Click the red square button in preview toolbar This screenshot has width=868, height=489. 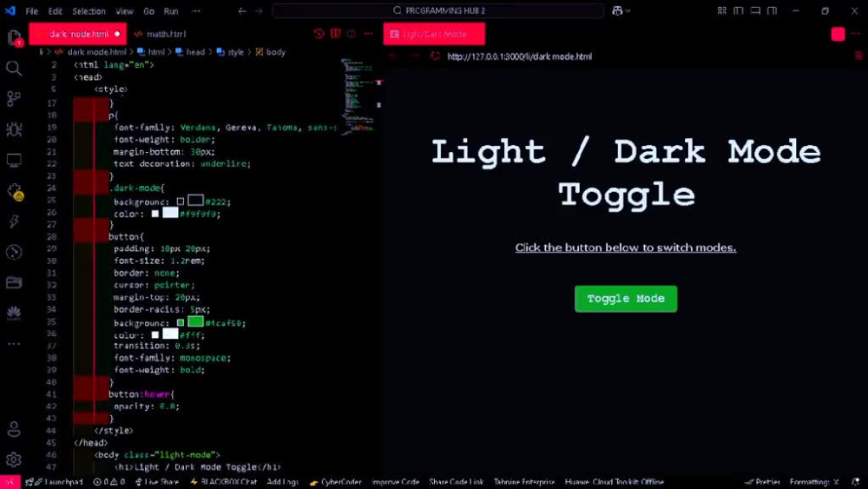coord(838,34)
